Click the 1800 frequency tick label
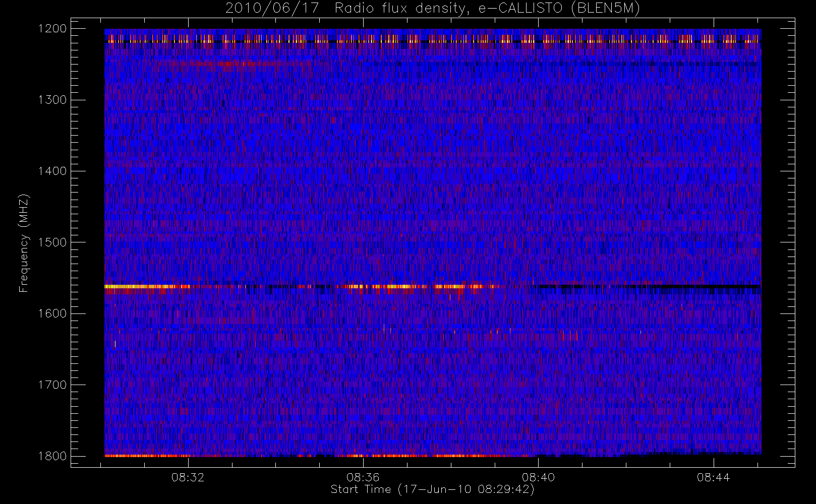The width and height of the screenshot is (816, 504). click(52, 456)
